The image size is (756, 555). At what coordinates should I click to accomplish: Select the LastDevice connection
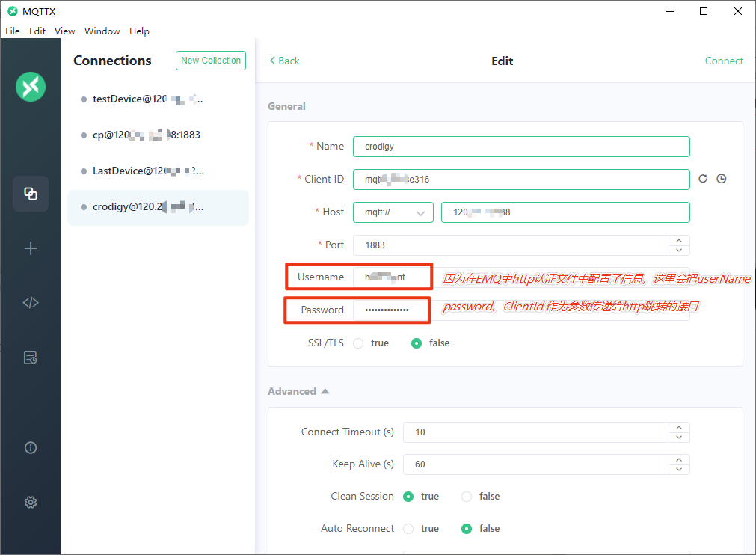158,171
